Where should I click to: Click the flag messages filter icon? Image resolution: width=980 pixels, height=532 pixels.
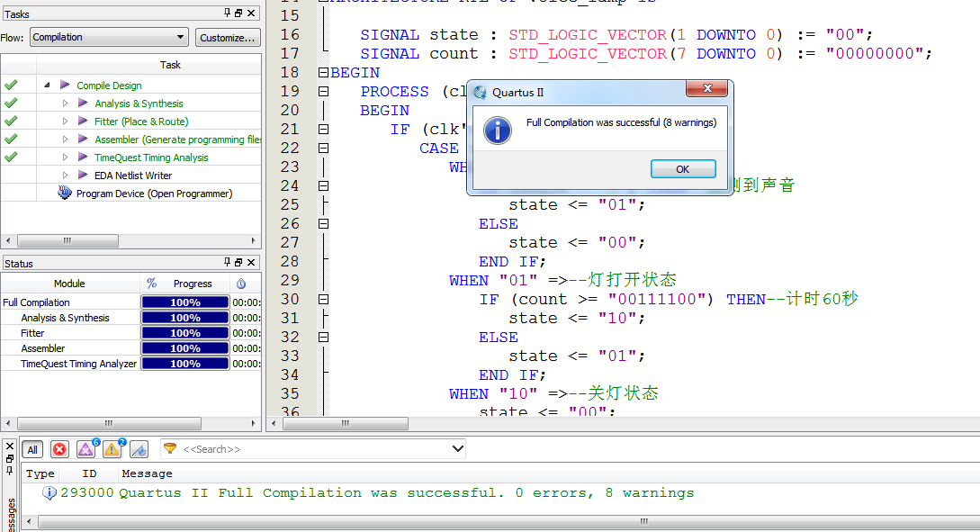tap(139, 449)
